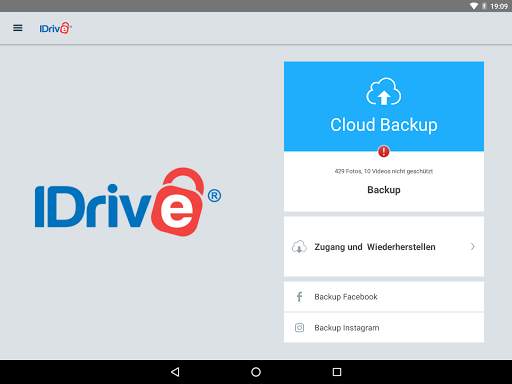Tap the cloud download restore icon
Screen dimensions: 512x384
[299, 247]
